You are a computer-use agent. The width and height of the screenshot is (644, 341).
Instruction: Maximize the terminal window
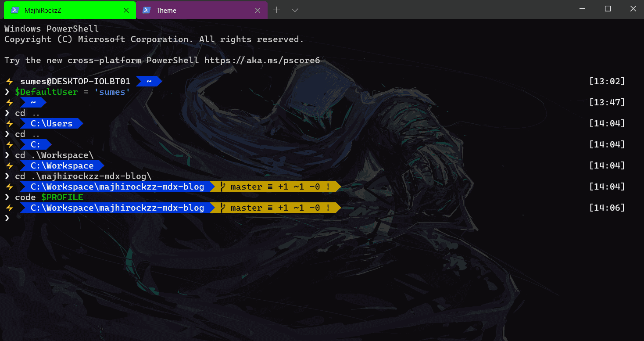[608, 9]
